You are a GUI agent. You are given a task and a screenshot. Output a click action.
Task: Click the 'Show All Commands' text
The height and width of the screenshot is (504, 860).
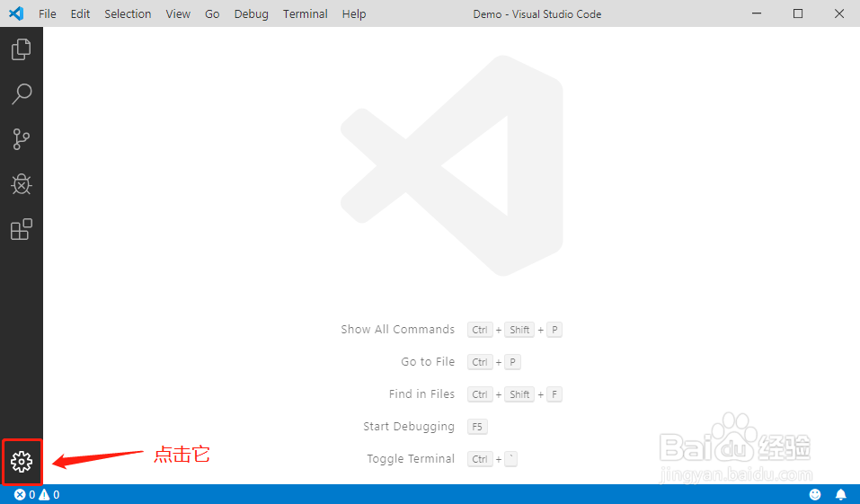pyautogui.click(x=397, y=330)
